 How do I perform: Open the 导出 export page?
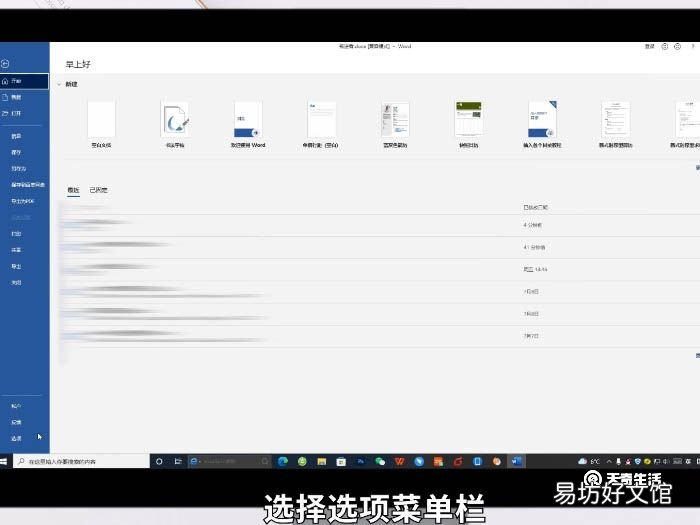[x=17, y=267]
